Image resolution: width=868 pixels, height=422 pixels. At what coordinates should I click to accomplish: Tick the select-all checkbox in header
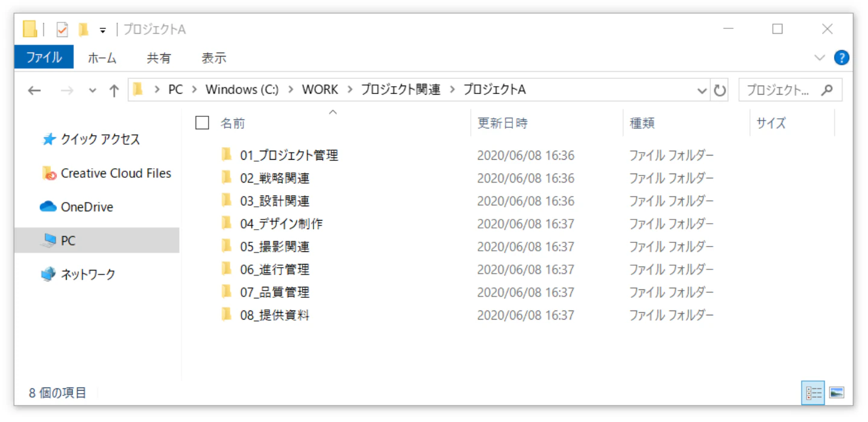(x=203, y=123)
